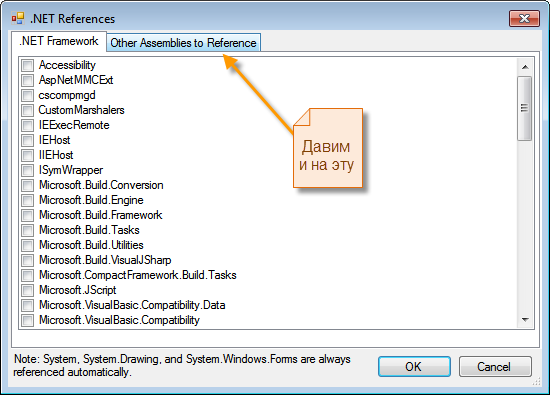The width and height of the screenshot is (550, 395).
Task: Toggle the ISymWrapper checkbox
Action: click(x=27, y=170)
